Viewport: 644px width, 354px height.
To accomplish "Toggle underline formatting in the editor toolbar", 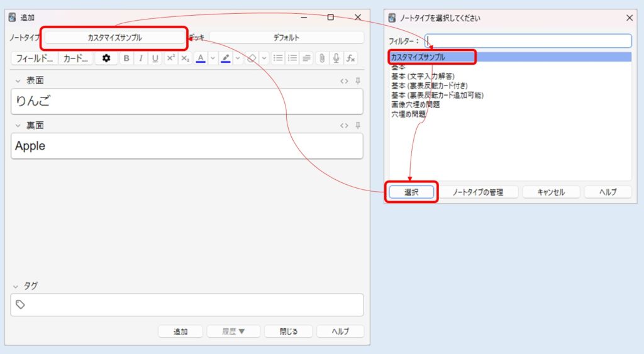I will tap(155, 58).
